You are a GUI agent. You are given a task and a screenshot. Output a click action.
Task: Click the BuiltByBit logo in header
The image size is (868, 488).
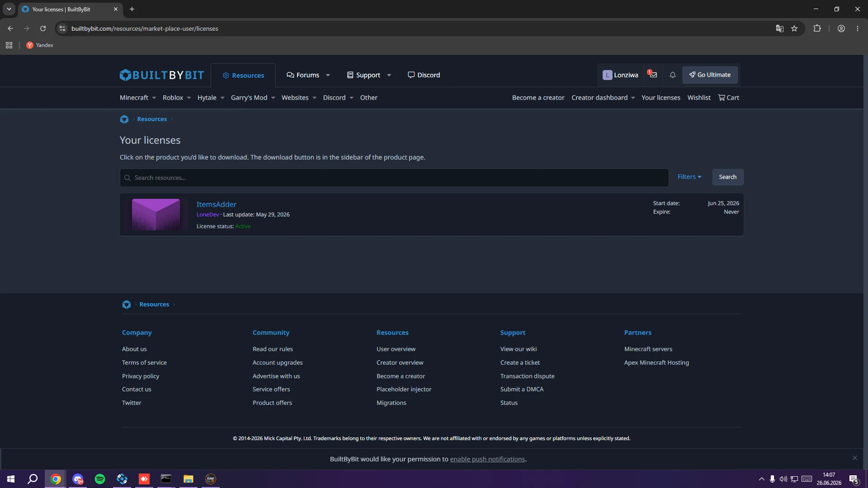click(x=161, y=75)
